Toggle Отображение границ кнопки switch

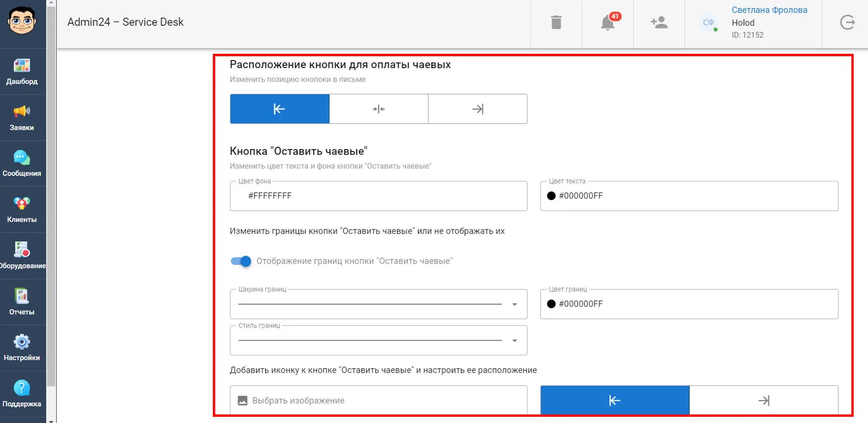[241, 261]
